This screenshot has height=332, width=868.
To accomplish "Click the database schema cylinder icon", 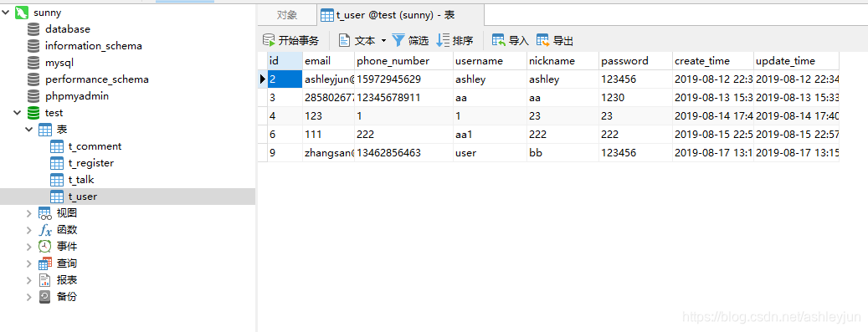I will click(33, 28).
